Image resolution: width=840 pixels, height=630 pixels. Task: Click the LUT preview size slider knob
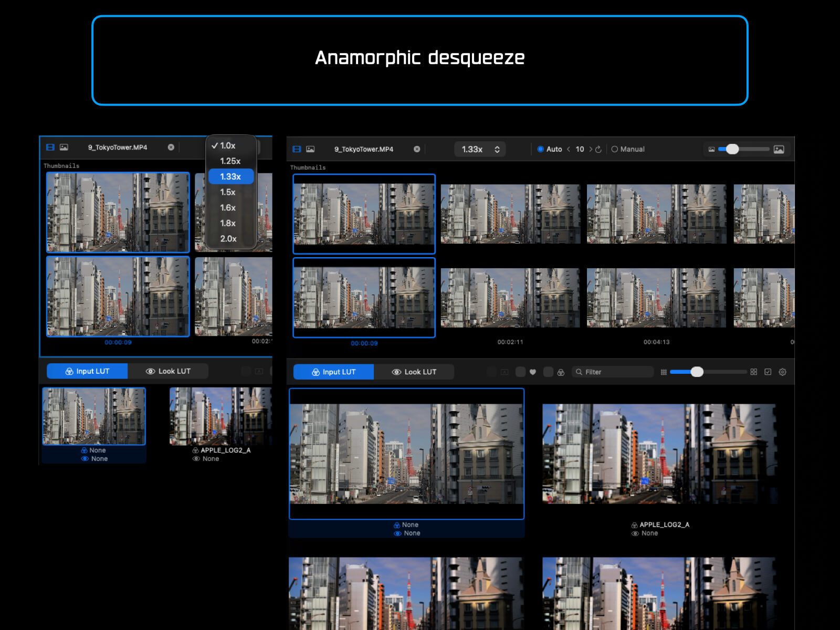pyautogui.click(x=697, y=372)
